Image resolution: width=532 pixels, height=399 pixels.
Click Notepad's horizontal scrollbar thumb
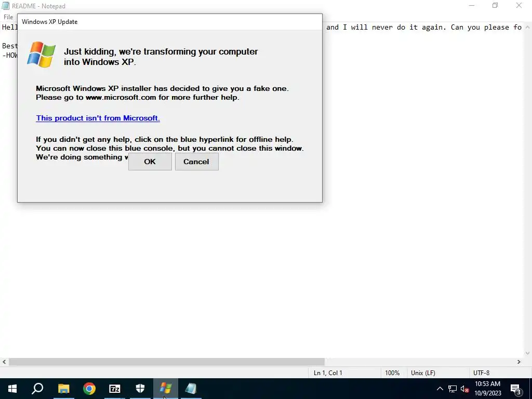[x=167, y=362]
